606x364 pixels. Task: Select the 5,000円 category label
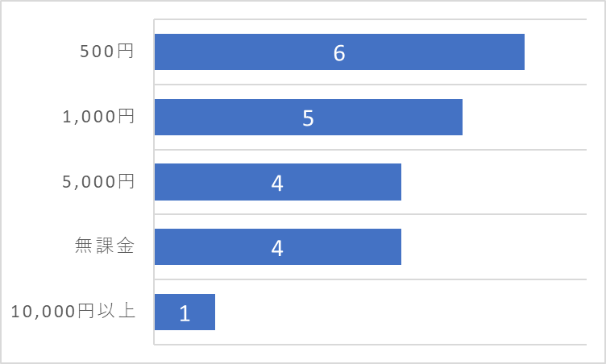(98, 181)
